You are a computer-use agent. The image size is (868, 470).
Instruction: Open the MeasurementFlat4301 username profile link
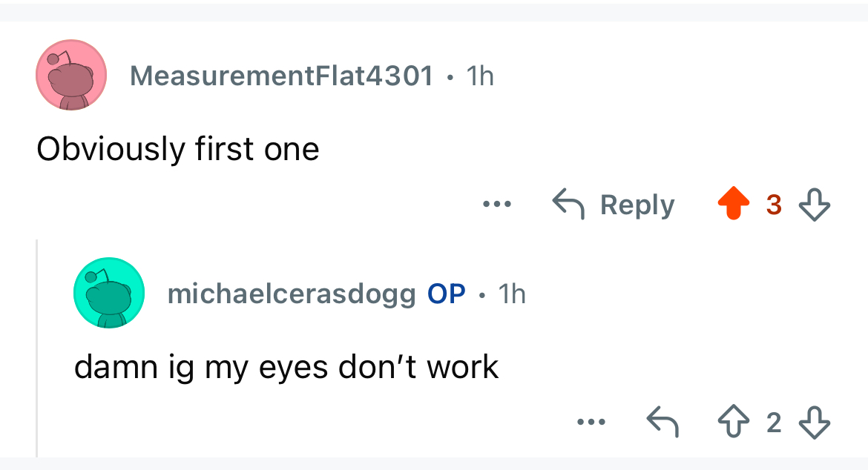click(281, 76)
